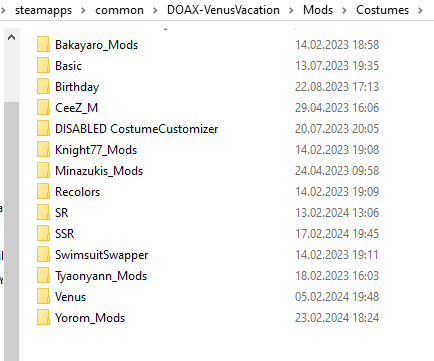The height and width of the screenshot is (361, 434).
Task: Click the Knight77_Mods folder icon
Action: (43, 150)
